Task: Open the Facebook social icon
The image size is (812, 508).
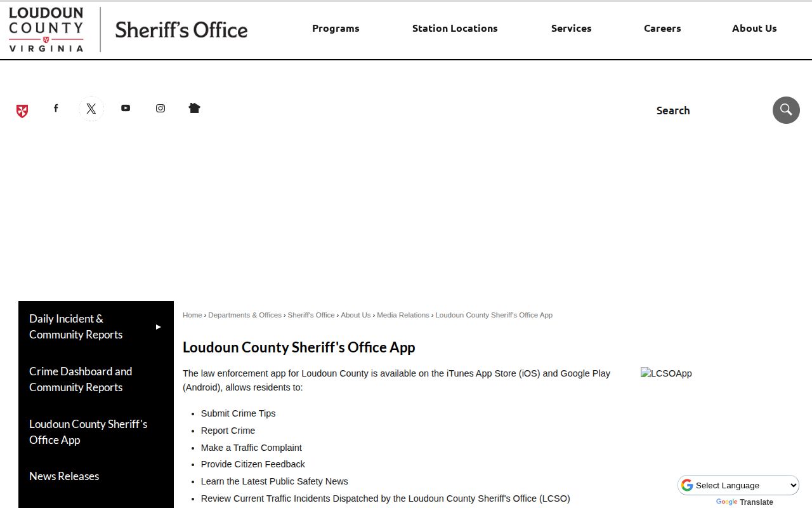Action: click(x=56, y=109)
